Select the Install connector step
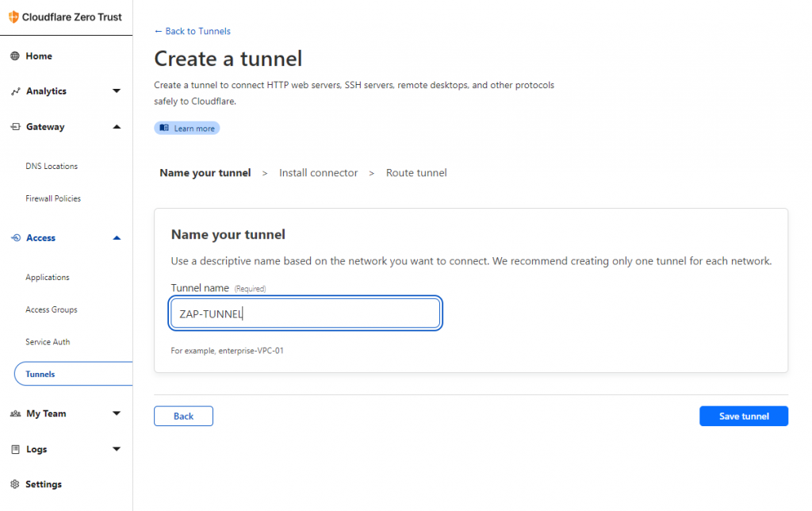The height and width of the screenshot is (511, 812). tap(319, 173)
